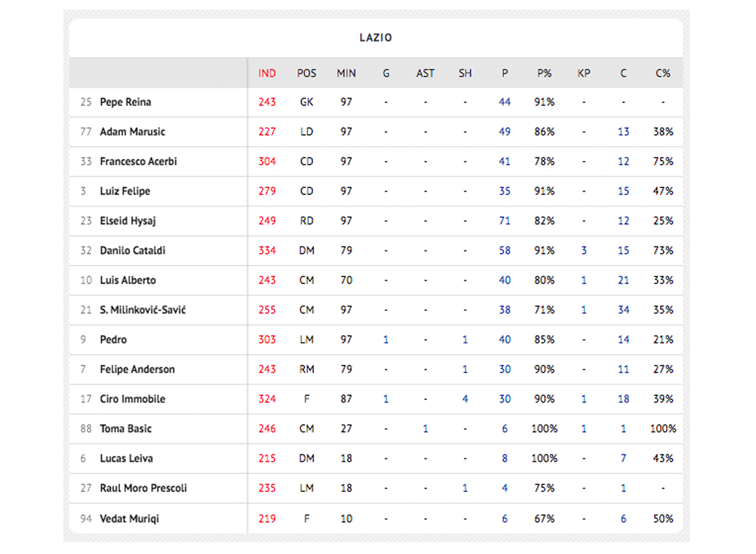Select Lucas Leiva's name
The height and width of the screenshot is (554, 756).
pyautogui.click(x=126, y=458)
